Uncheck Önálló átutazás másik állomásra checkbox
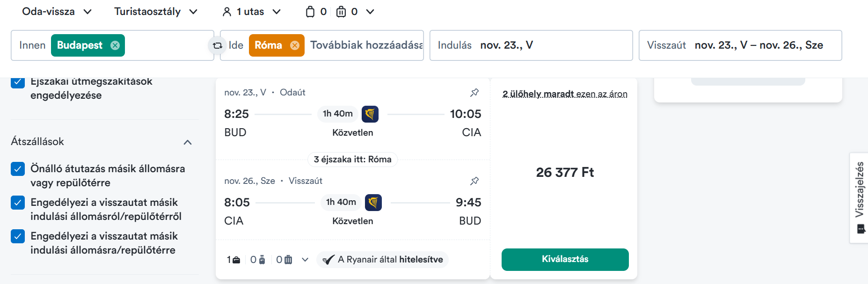The image size is (868, 284). (18, 169)
